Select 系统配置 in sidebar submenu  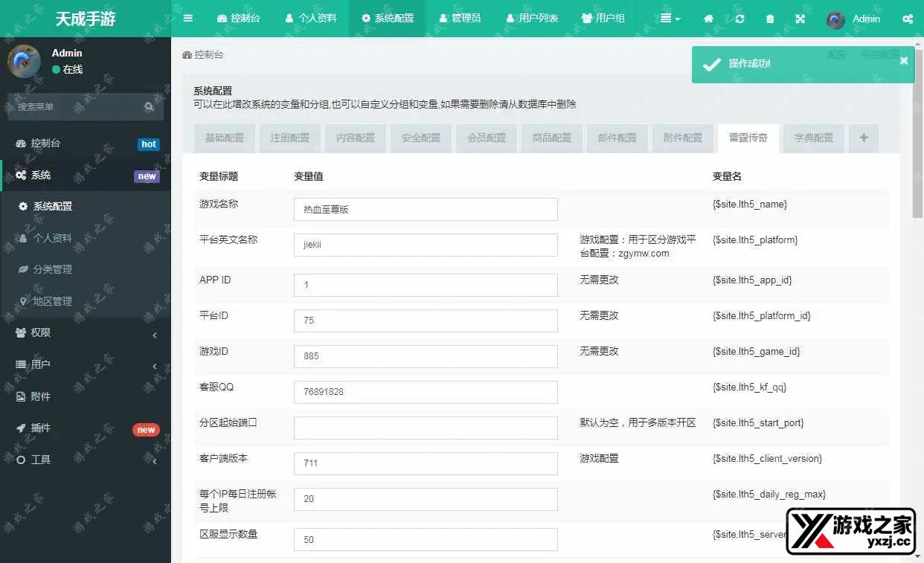click(x=86, y=207)
